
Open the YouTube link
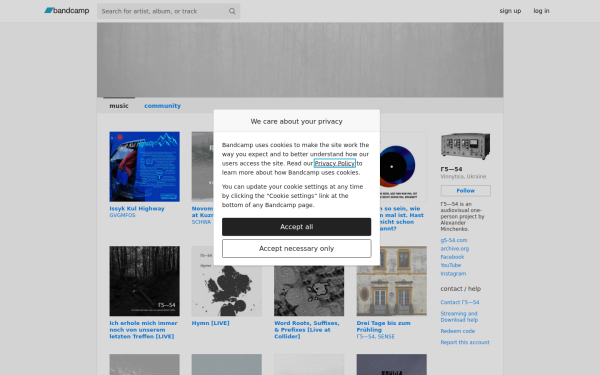click(450, 265)
